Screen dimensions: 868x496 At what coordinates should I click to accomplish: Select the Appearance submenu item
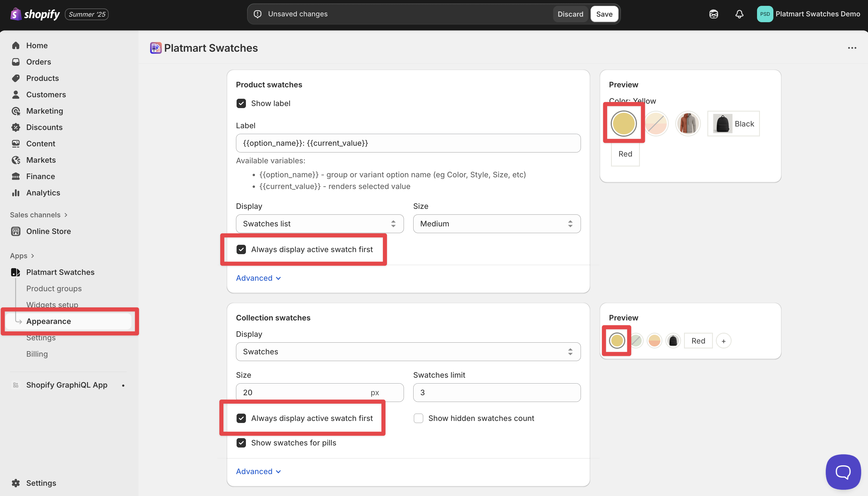coord(68,321)
